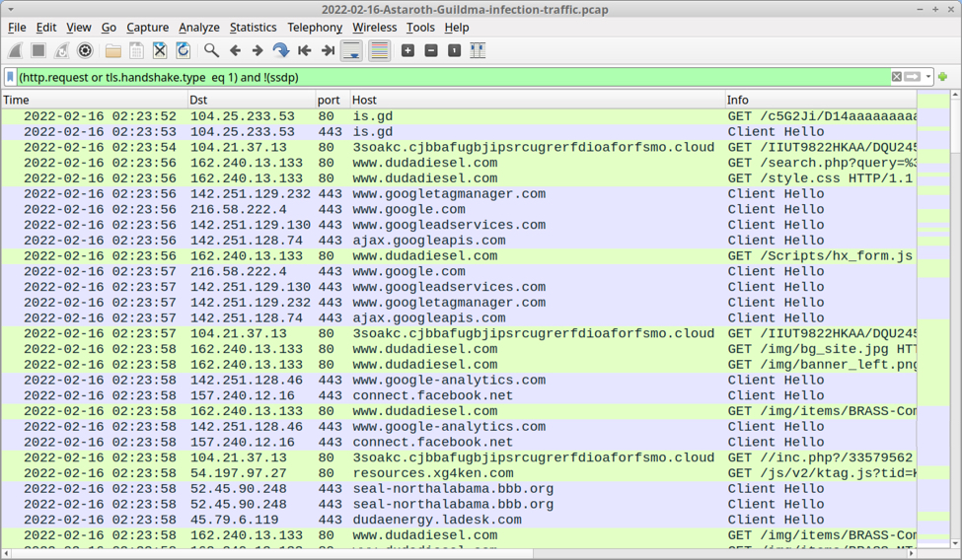Jump to the first packet
This screenshot has width=962, height=560.
coord(305,50)
